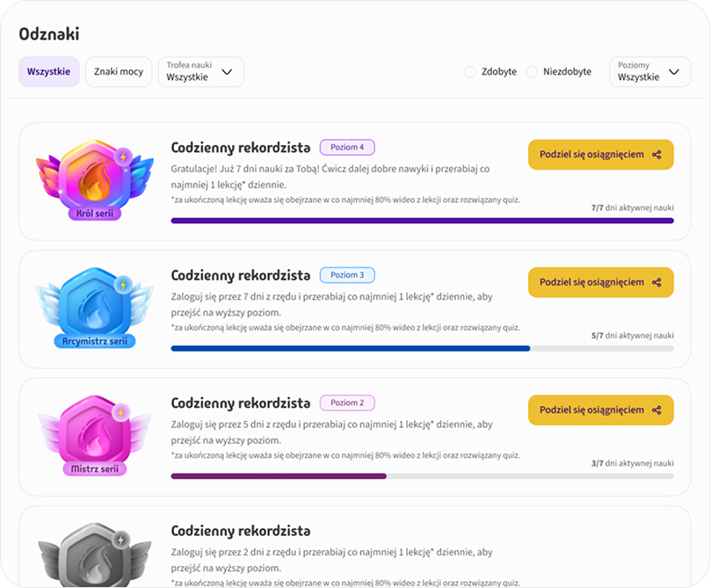
Task: Select the Zdobyte radio button
Action: (x=469, y=71)
